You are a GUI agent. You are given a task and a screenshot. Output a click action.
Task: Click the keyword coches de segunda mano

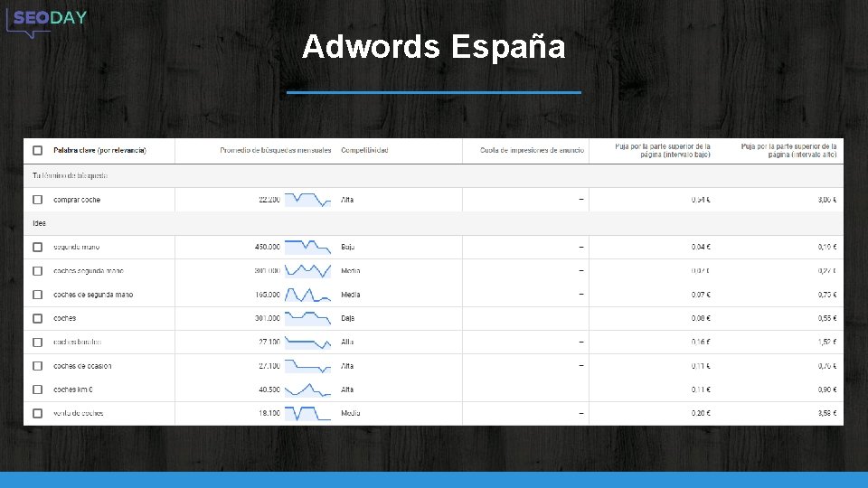pos(93,295)
